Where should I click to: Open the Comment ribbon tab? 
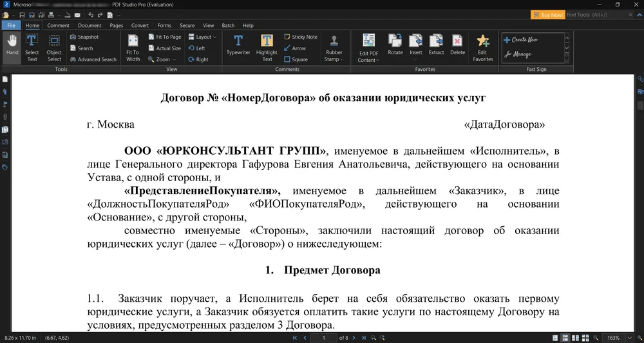[58, 26]
